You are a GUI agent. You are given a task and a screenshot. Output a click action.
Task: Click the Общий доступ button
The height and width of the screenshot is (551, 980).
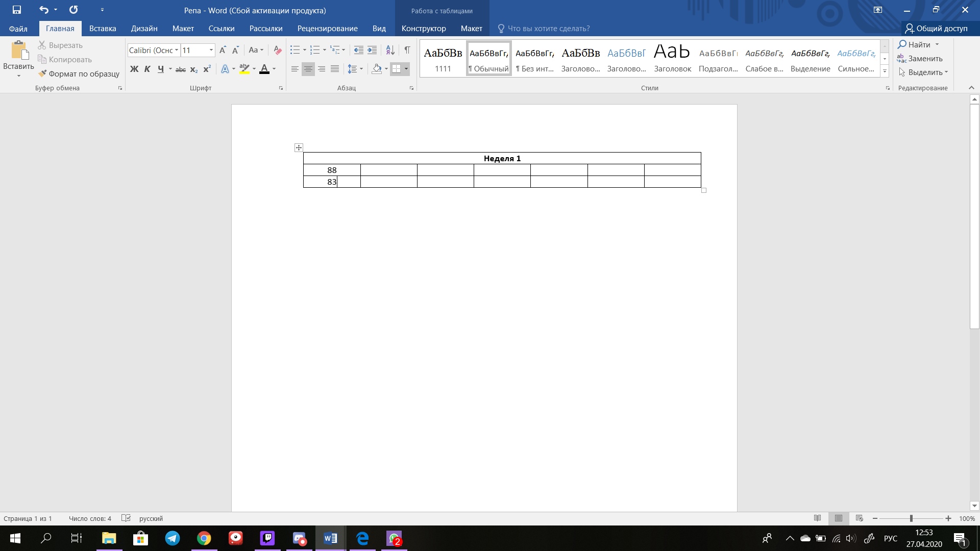click(x=936, y=29)
